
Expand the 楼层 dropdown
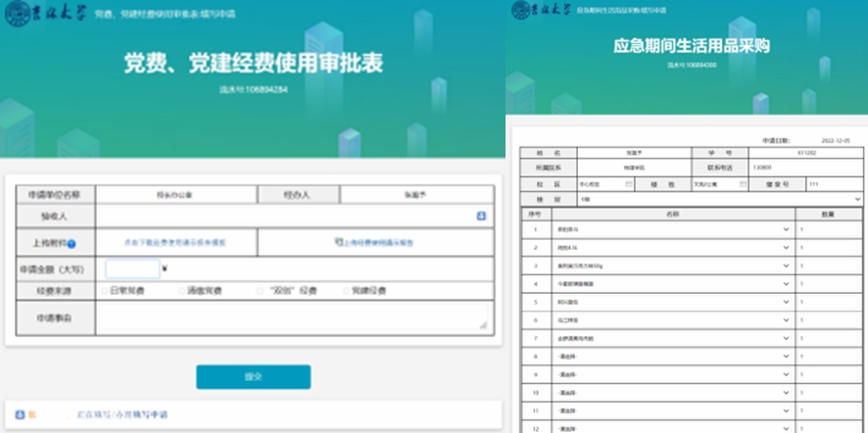click(x=857, y=199)
